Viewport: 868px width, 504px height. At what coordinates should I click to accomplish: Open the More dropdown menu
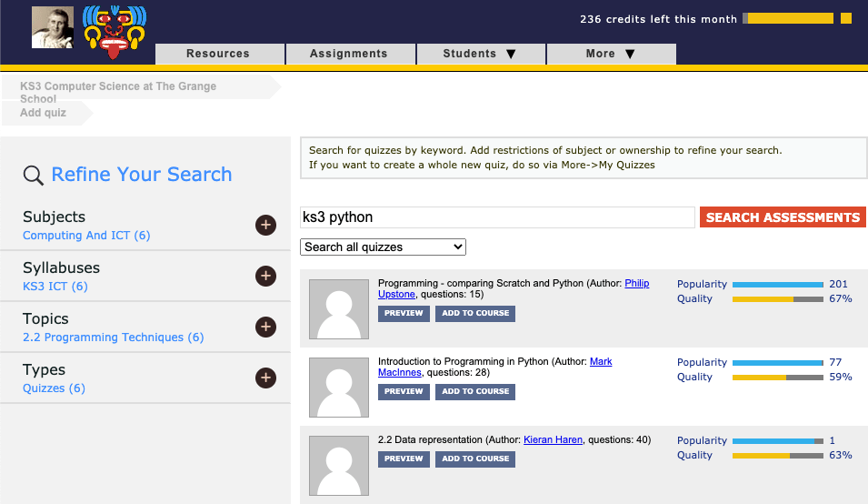(x=611, y=54)
